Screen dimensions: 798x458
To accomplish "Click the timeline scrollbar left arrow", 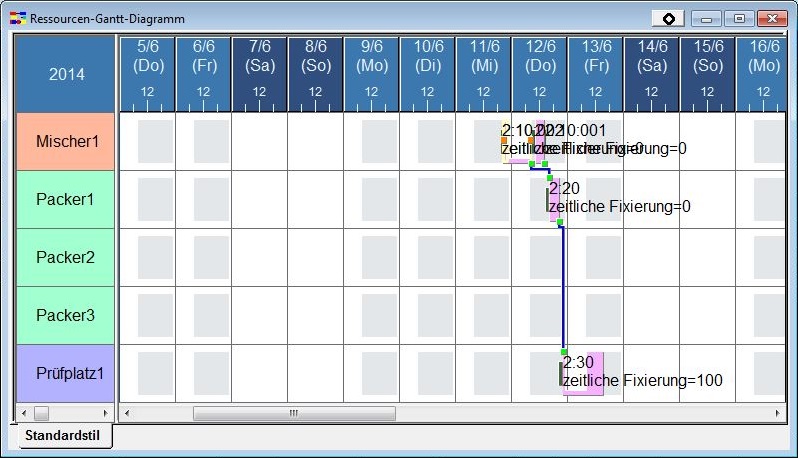I will (127, 413).
